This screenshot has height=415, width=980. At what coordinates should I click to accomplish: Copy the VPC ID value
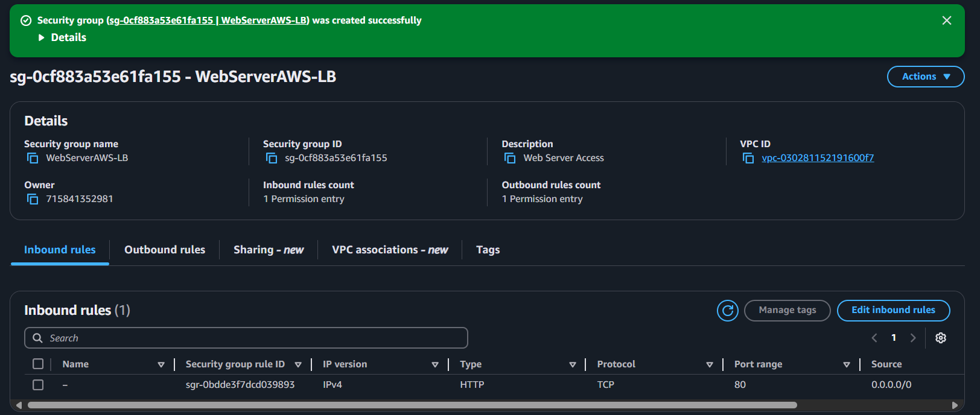click(748, 158)
